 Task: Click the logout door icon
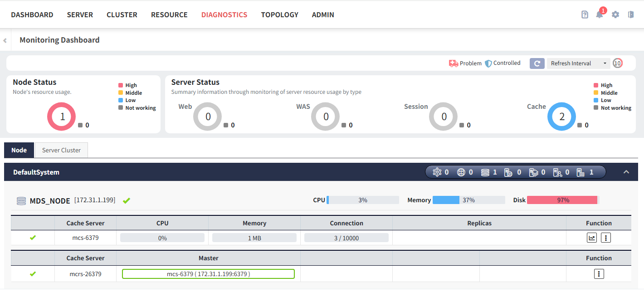point(630,15)
